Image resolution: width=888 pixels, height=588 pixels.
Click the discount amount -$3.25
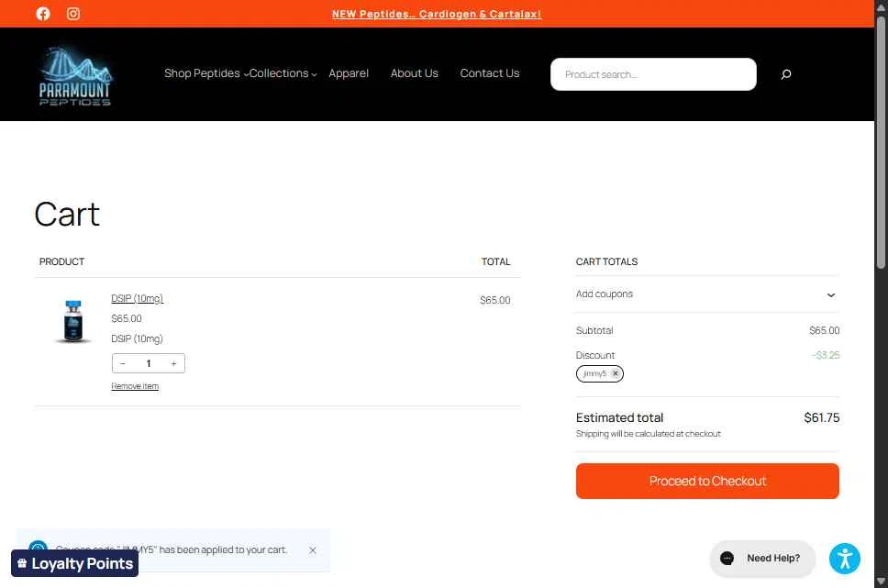826,355
